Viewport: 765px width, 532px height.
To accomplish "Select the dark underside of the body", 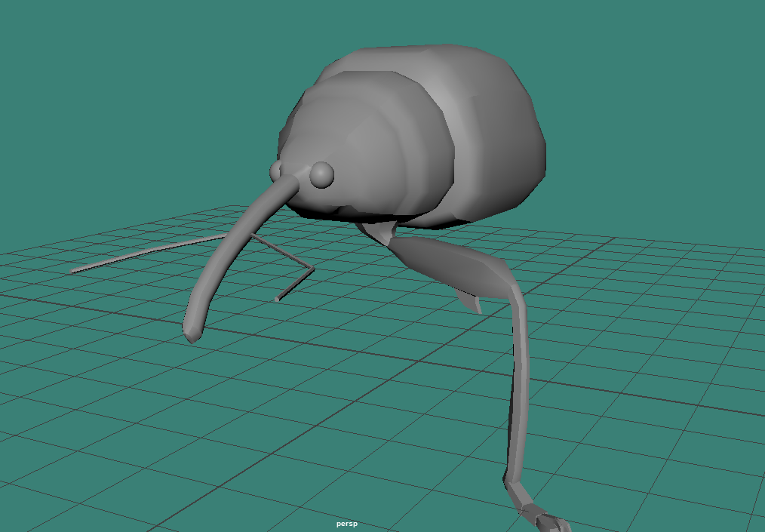I will (x=362, y=216).
